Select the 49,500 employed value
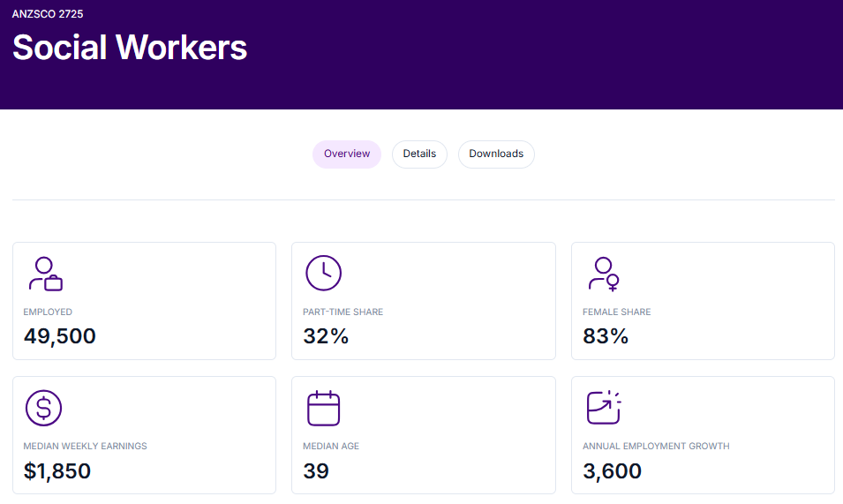The image size is (843, 504). [x=60, y=336]
